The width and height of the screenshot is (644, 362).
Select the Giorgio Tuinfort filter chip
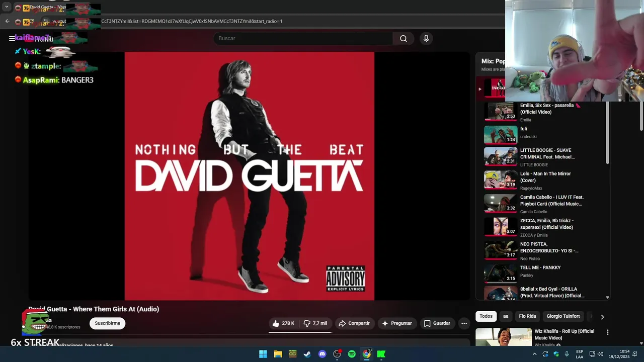(x=563, y=316)
